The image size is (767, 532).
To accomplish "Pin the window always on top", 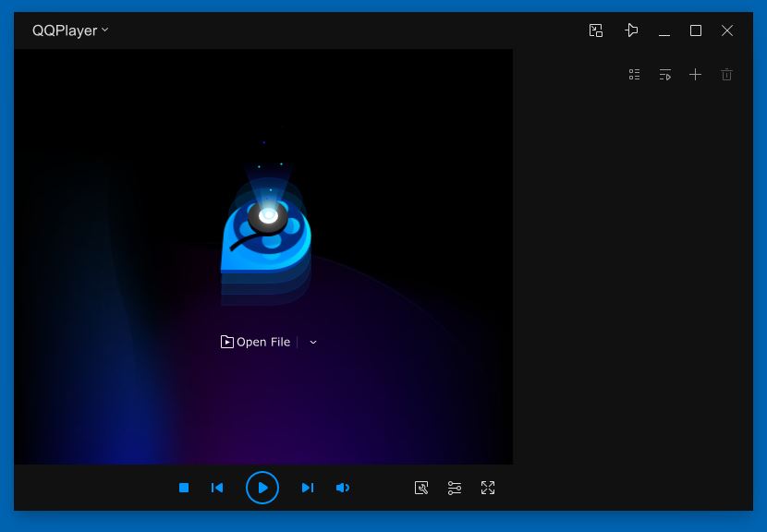I will pos(631,30).
